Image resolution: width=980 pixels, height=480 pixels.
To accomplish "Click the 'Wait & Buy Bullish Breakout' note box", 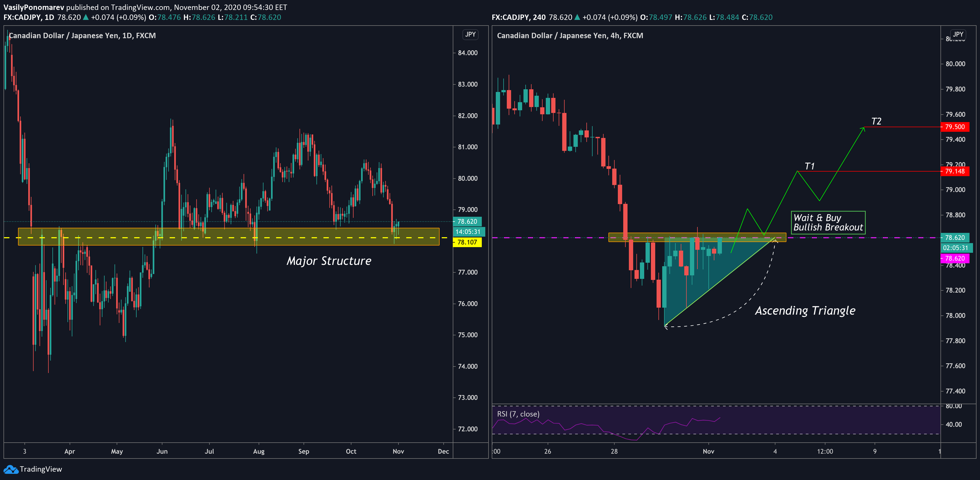I will 828,223.
